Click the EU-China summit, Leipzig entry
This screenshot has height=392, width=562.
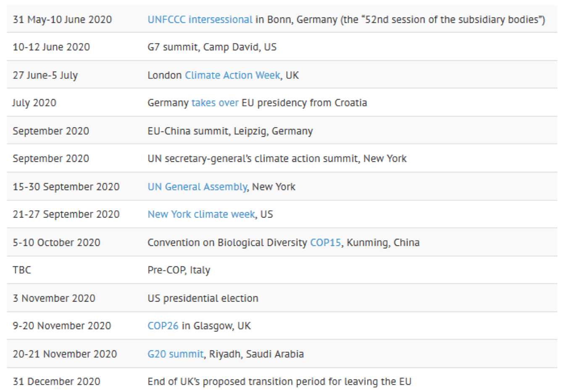tap(230, 131)
